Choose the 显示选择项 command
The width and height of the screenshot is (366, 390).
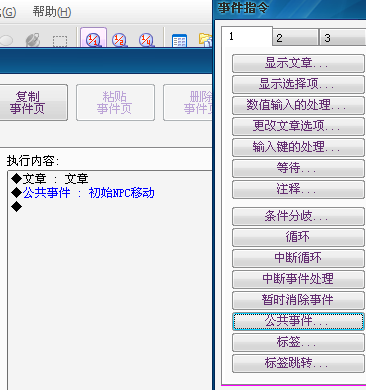[x=298, y=84]
